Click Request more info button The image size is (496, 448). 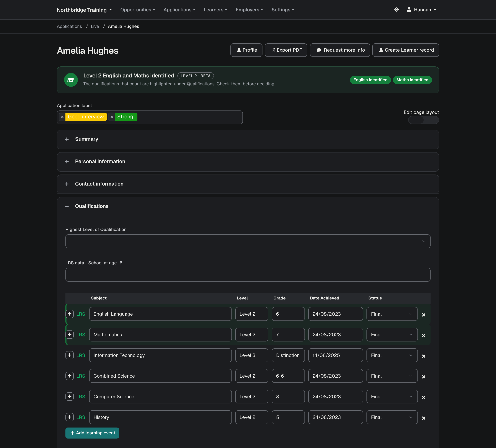(340, 50)
